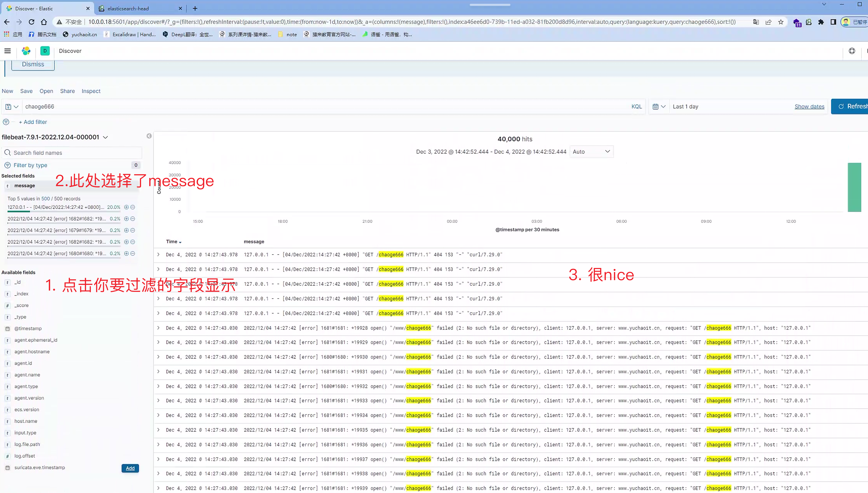Open the Inspect menu item
Screen dimensions: 868x493
coord(91,91)
